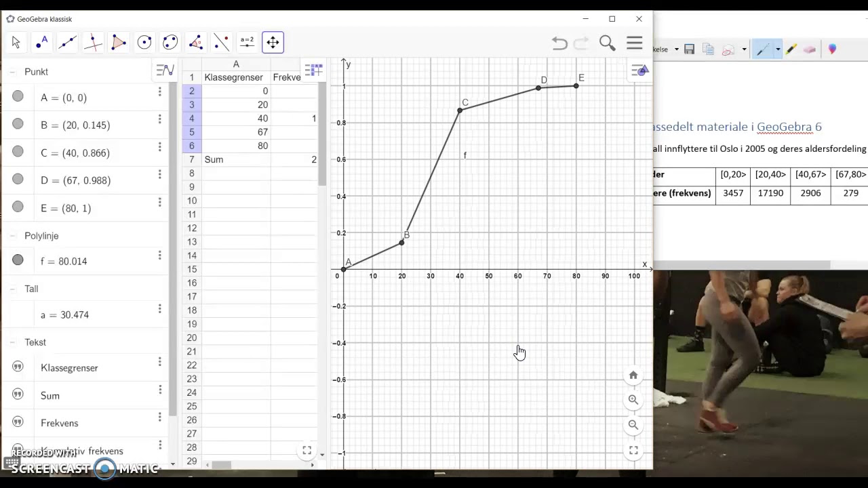Open three-dot menu for point A
The image size is (868, 488).
[160, 91]
